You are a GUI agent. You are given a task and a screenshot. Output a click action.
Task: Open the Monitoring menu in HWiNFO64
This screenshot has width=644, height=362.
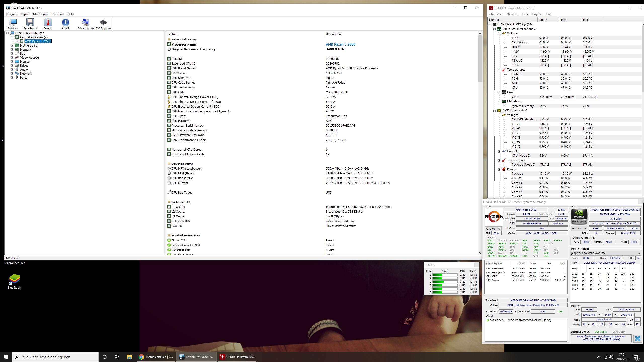tap(41, 14)
